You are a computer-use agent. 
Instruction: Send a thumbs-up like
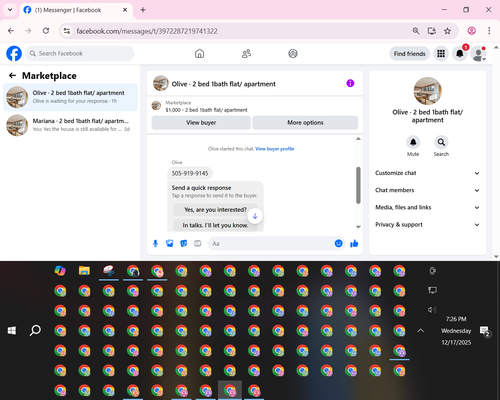click(354, 244)
